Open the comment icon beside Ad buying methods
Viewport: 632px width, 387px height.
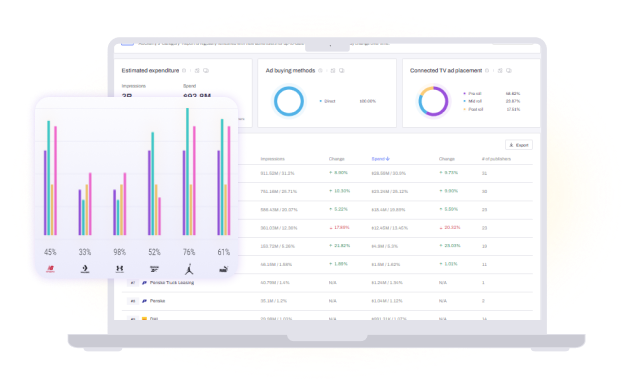[342, 71]
